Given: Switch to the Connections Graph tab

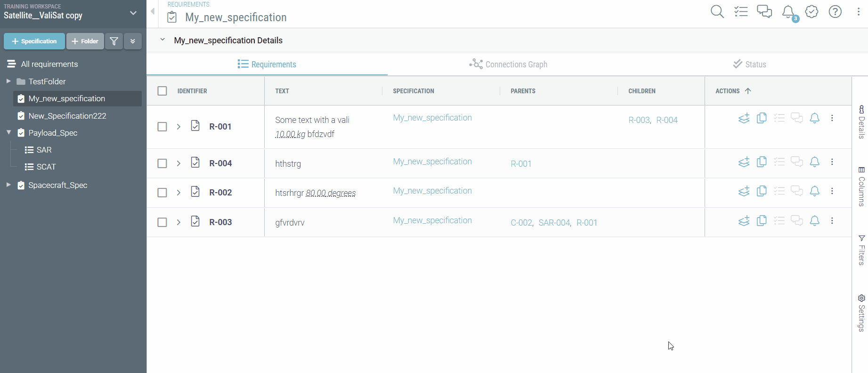Looking at the screenshot, I should (508, 65).
